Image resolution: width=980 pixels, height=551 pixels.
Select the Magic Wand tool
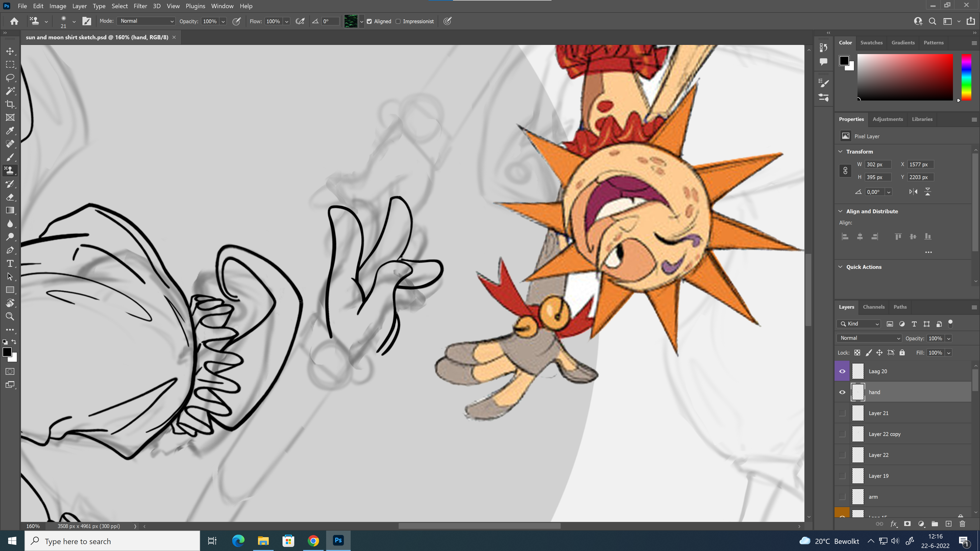point(10,91)
